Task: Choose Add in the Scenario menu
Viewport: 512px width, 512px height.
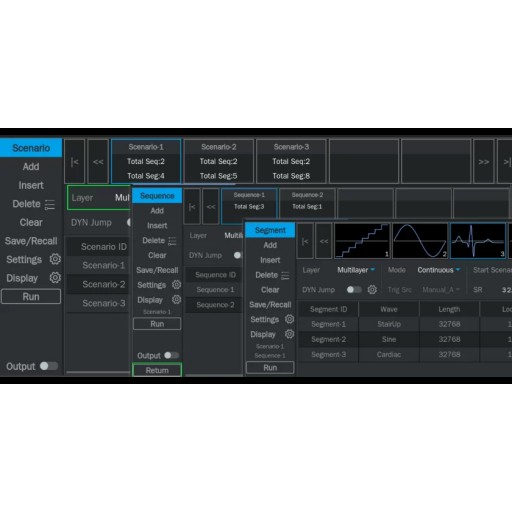Action: (31, 166)
